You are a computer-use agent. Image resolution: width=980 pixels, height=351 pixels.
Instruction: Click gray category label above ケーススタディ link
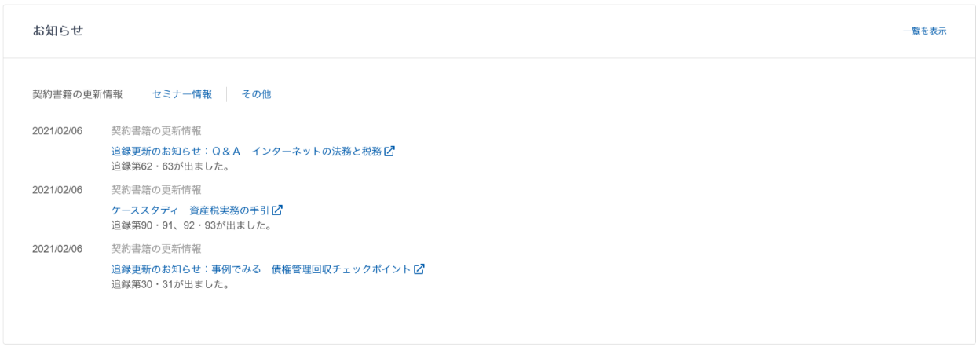pos(156,190)
